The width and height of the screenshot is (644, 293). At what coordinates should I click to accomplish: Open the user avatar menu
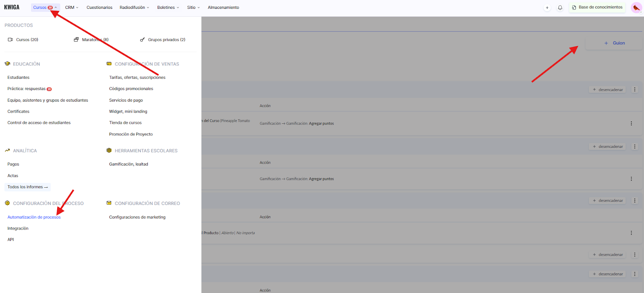pos(636,8)
